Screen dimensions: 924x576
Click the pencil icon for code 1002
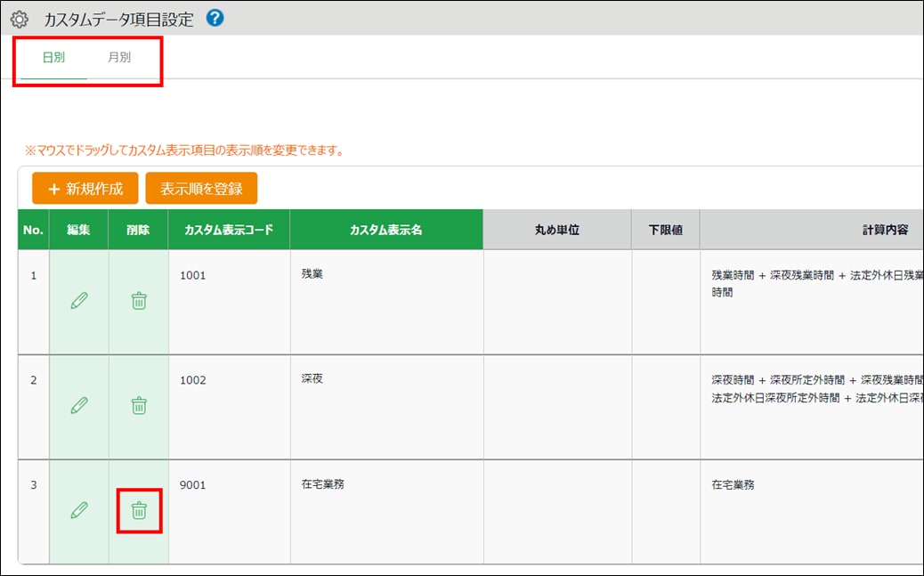click(x=79, y=406)
